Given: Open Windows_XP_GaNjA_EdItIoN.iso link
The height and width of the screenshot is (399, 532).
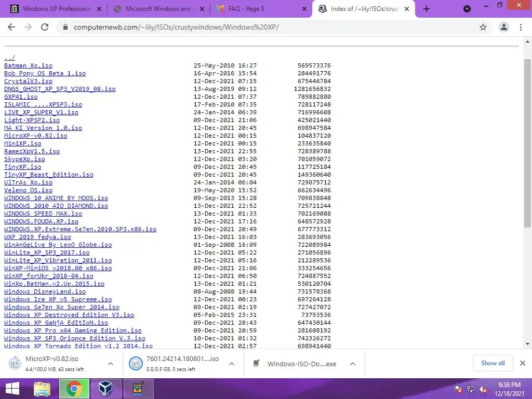Looking at the screenshot, I should pos(56,323).
